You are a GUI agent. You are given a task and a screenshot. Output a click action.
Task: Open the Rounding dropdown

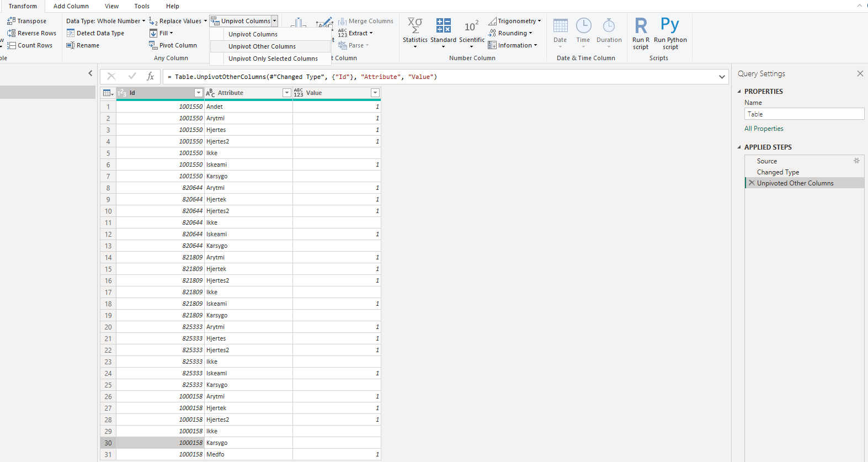[x=510, y=33]
